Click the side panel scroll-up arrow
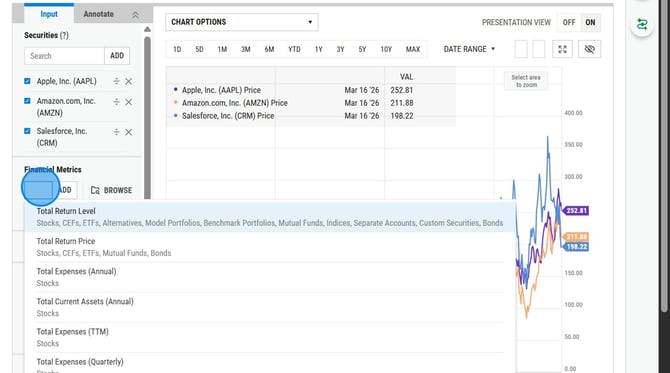This screenshot has width=670, height=373. (x=147, y=29)
